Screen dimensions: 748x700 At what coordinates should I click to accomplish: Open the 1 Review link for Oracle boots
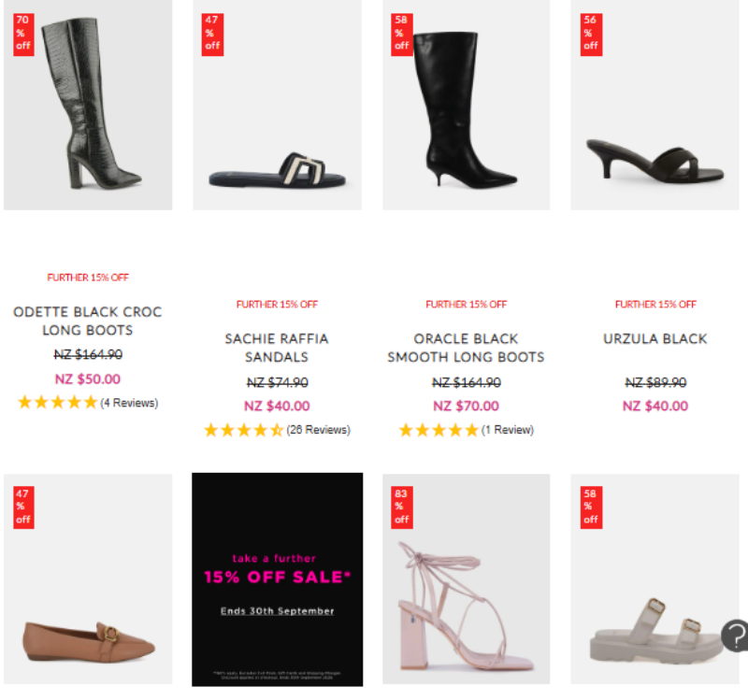tap(507, 430)
